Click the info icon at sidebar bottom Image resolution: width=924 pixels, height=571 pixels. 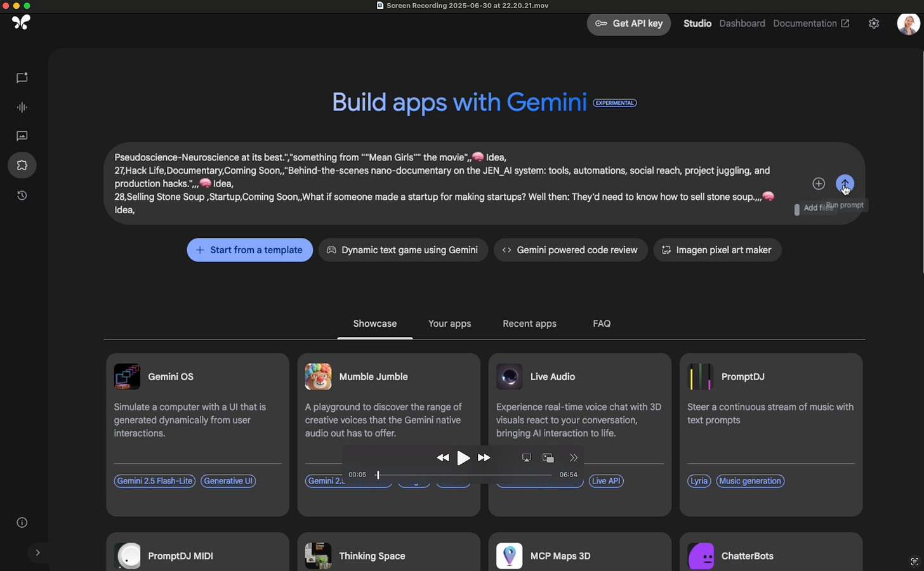pos(22,523)
